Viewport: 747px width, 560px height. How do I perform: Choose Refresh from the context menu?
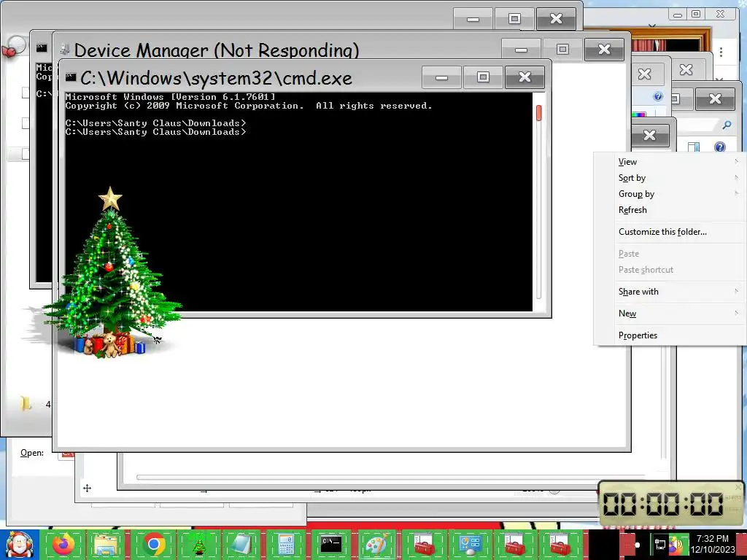point(671,210)
